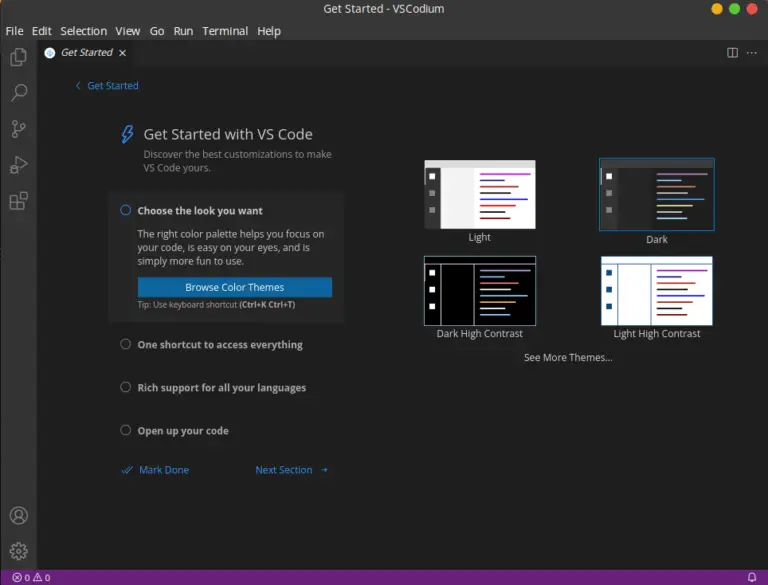Open the Extensions view icon
The width and height of the screenshot is (768, 585).
pos(18,201)
